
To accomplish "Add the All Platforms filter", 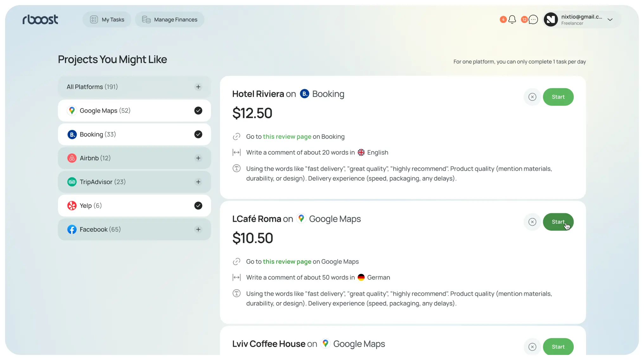I will point(198,87).
